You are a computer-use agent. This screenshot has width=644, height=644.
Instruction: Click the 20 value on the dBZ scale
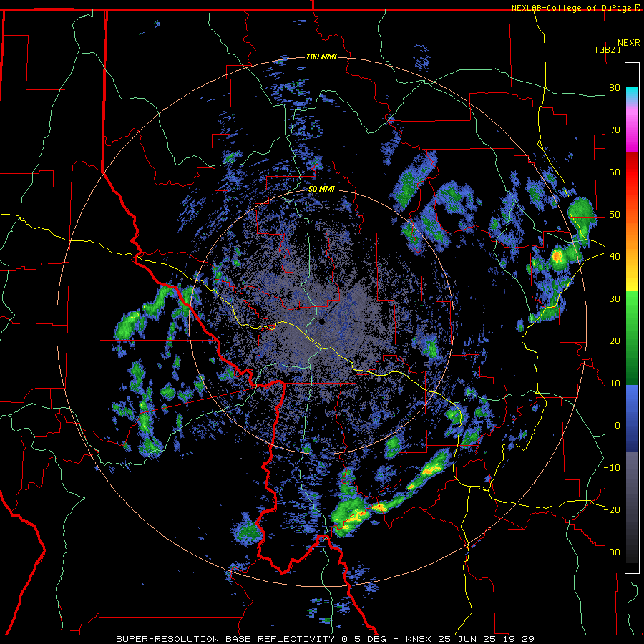point(615,341)
